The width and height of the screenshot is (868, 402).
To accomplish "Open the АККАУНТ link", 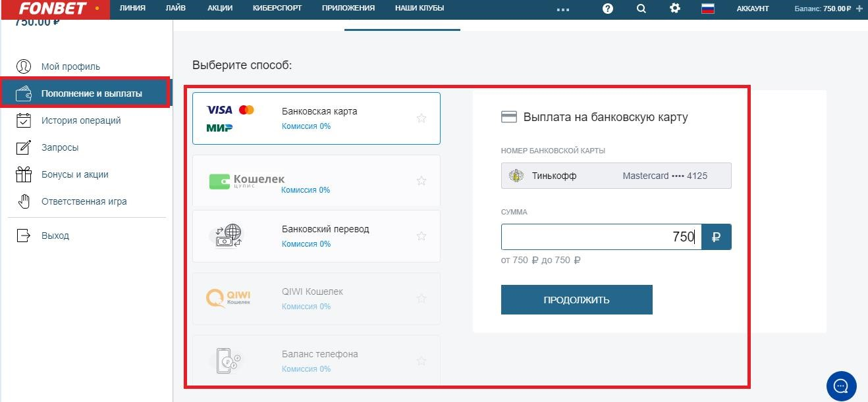I will pos(753,9).
